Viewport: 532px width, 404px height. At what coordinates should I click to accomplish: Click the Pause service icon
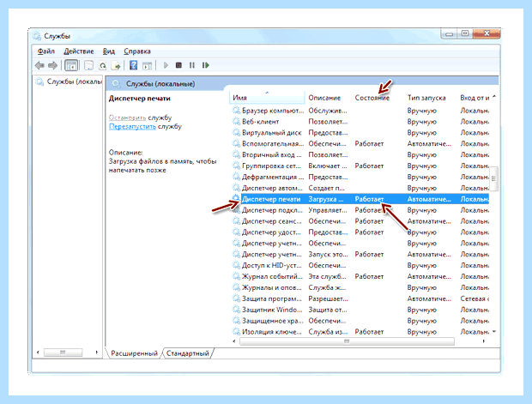(192, 65)
